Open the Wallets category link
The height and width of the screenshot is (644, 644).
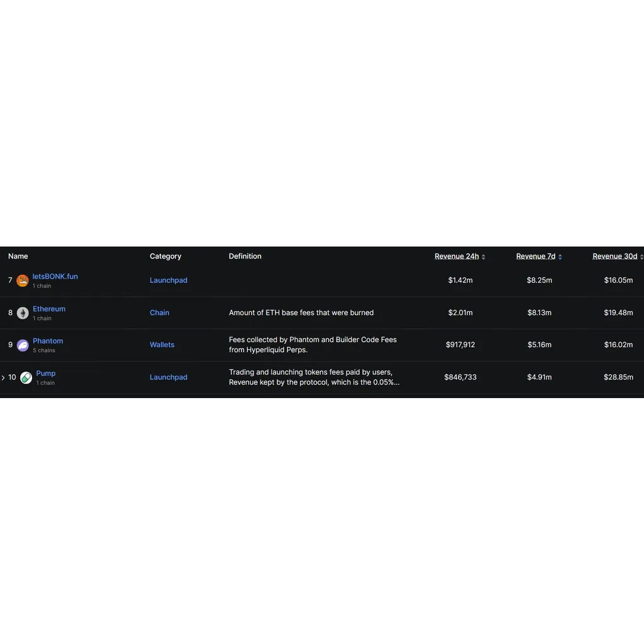pos(162,345)
